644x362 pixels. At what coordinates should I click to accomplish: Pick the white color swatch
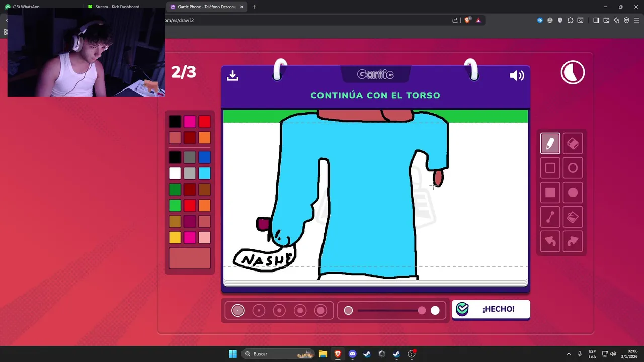(x=175, y=173)
